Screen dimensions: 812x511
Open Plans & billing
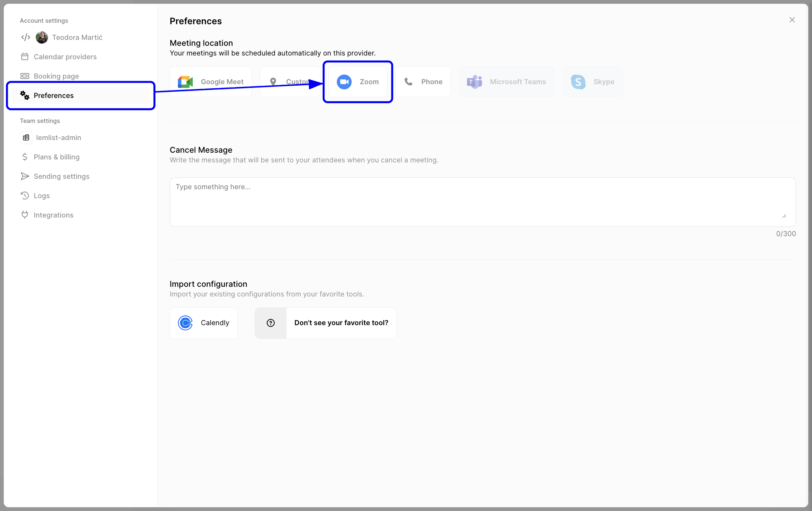coord(56,157)
